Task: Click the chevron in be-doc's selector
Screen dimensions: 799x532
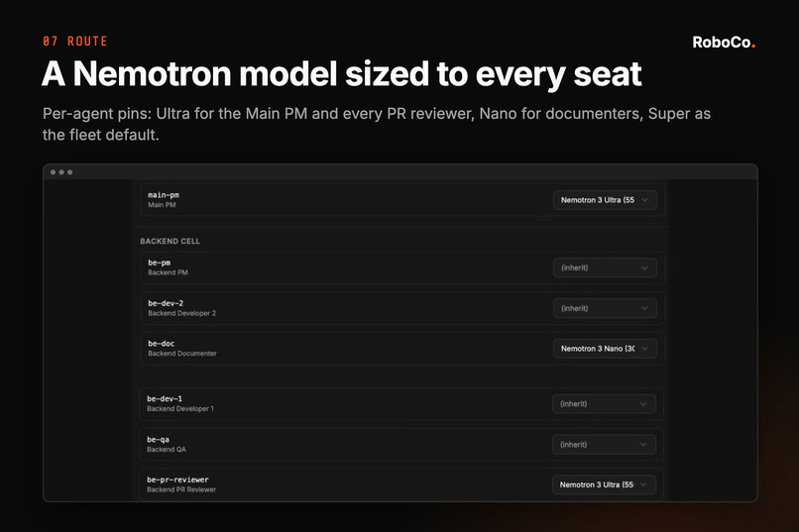Action: point(644,349)
